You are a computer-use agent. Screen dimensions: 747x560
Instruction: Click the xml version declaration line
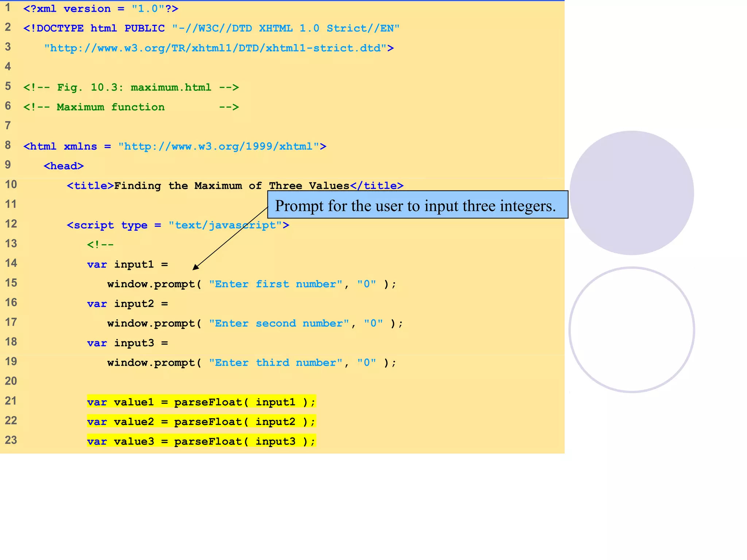101,9
